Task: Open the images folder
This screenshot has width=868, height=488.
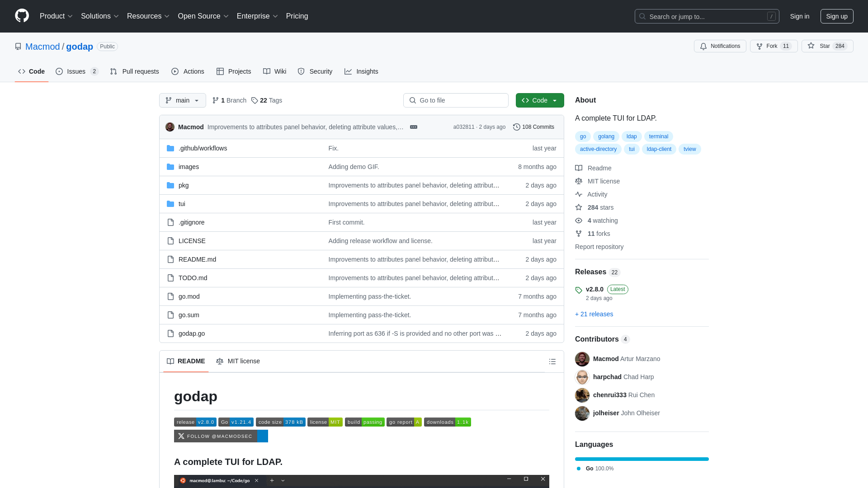Action: click(189, 167)
